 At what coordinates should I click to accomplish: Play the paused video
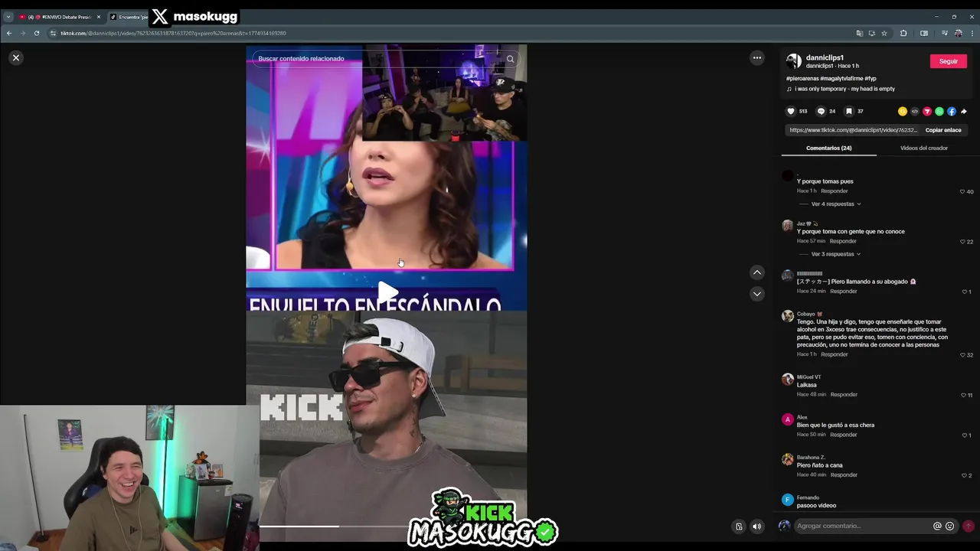387,292
